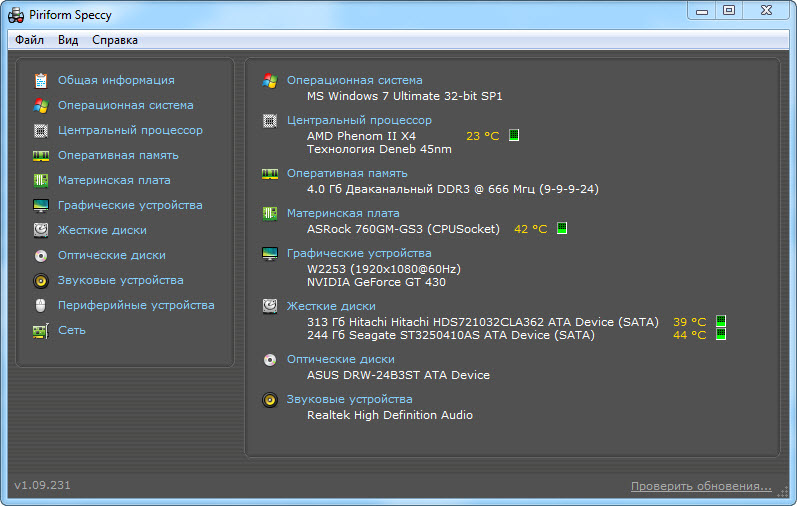Screen dimensions: 797x506
Task: Select the motherboard icon in sidebar
Action: pos(41,180)
